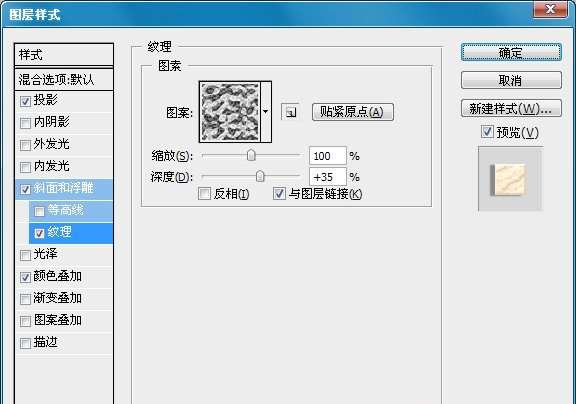The height and width of the screenshot is (404, 576).
Task: Enable the 等高线 checkbox
Action: pyautogui.click(x=39, y=211)
